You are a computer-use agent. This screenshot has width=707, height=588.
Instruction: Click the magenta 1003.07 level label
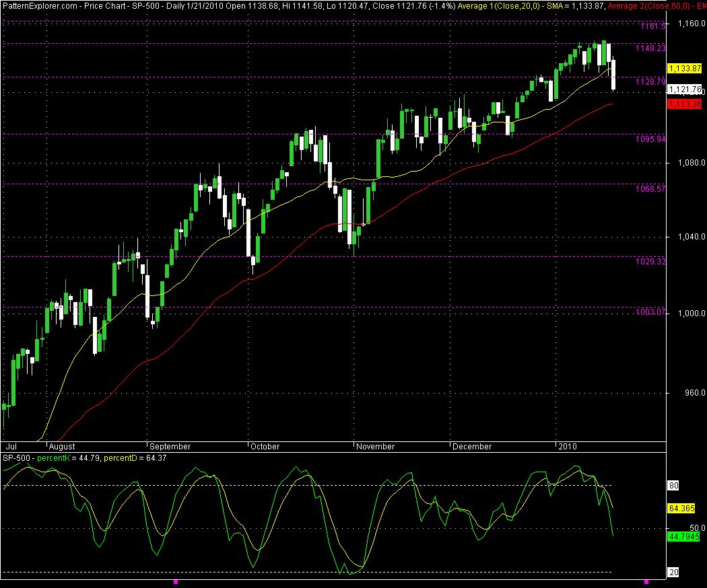[x=650, y=311]
